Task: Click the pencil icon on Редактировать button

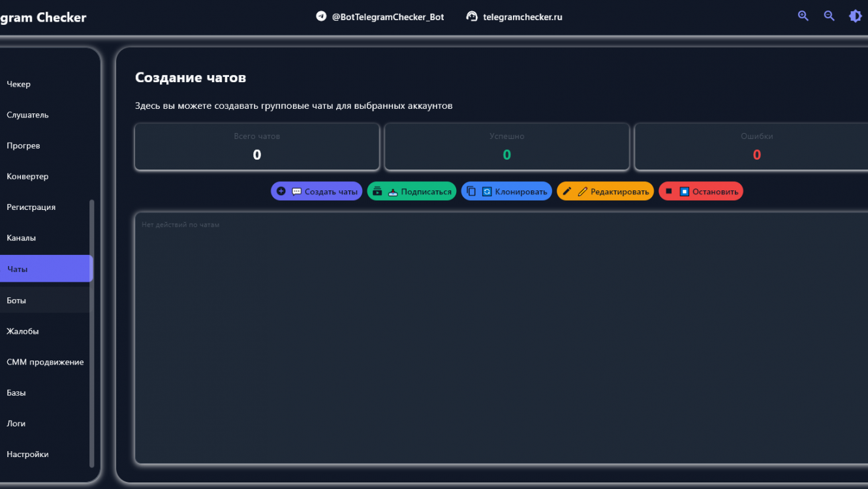Action: click(x=566, y=191)
